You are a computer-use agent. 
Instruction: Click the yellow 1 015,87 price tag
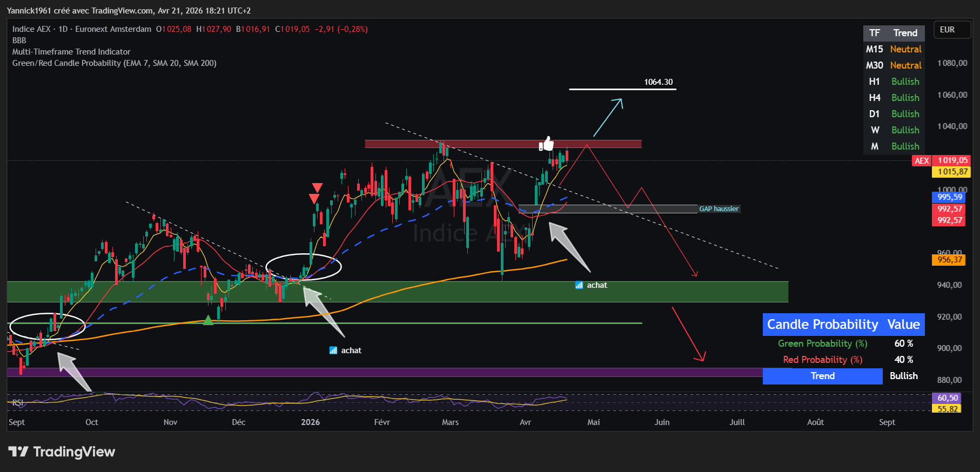tap(952, 172)
